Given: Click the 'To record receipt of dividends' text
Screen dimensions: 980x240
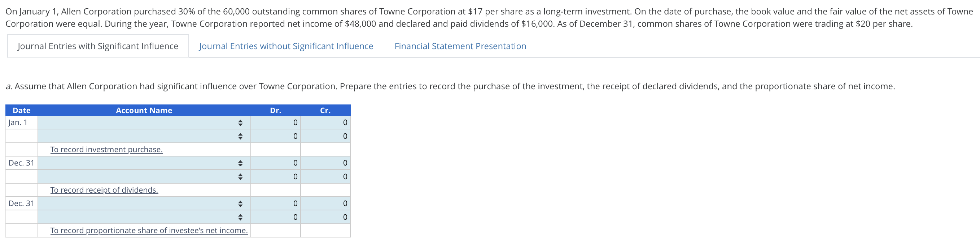Looking at the screenshot, I should tap(104, 190).
